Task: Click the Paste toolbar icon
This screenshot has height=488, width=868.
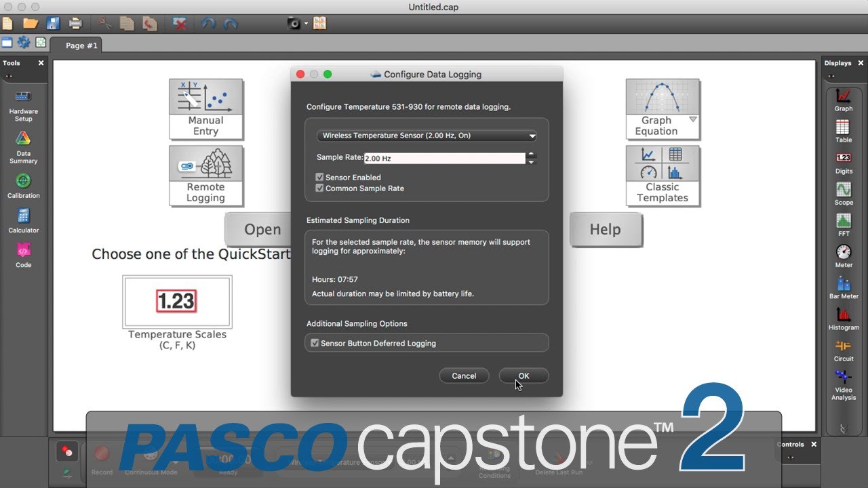Action: (x=150, y=23)
